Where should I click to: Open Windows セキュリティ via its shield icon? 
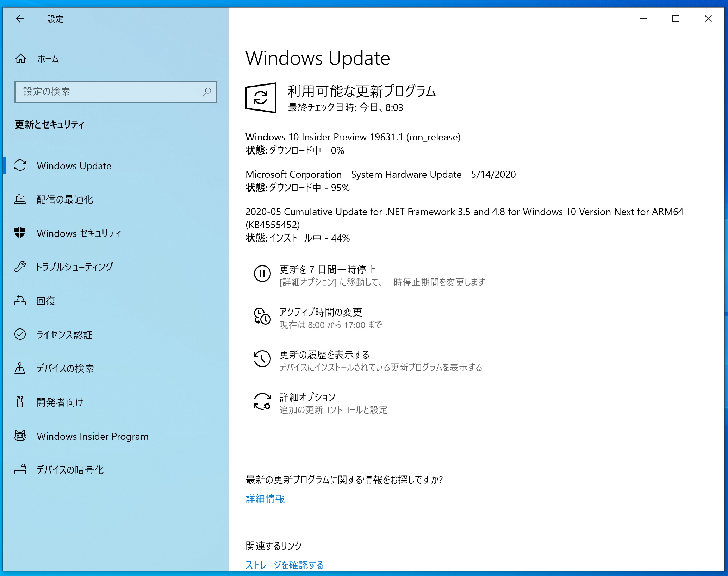[x=20, y=233]
